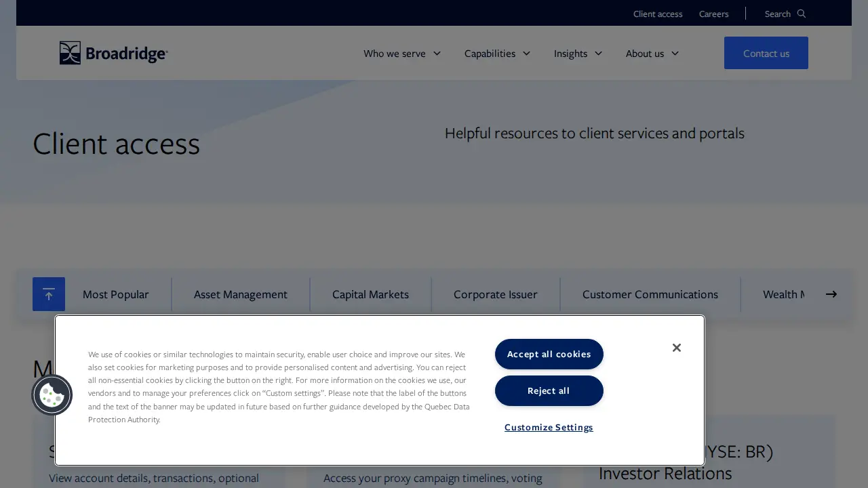Click the Broadridge logo
868x488 pixels.
pos(113,53)
